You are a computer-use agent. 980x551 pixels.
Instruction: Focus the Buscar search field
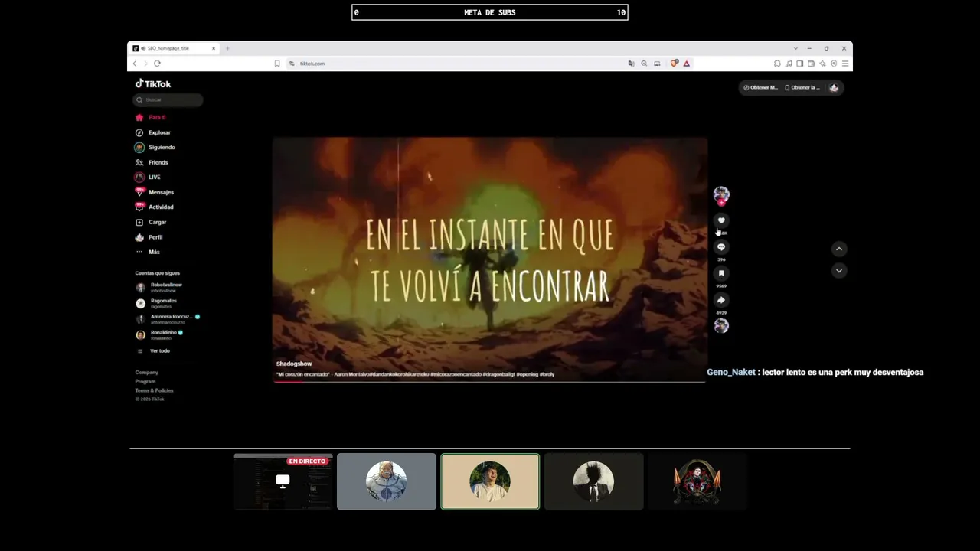(168, 99)
